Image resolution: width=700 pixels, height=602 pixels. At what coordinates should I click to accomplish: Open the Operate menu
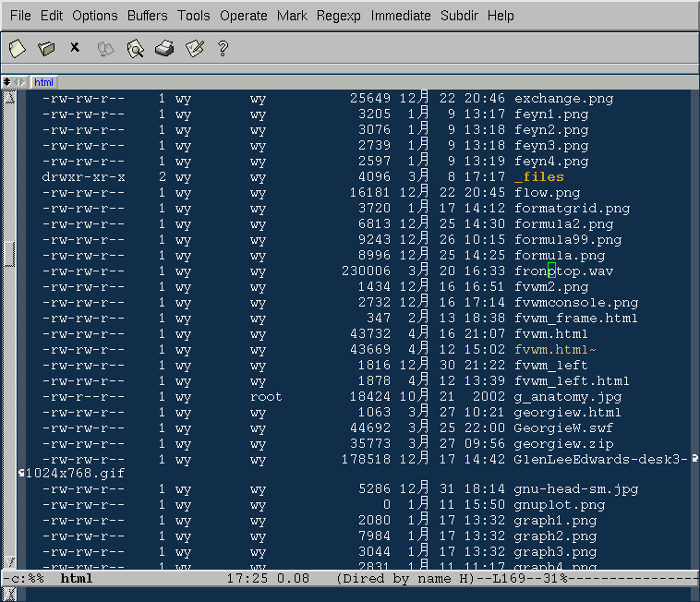pyautogui.click(x=245, y=16)
